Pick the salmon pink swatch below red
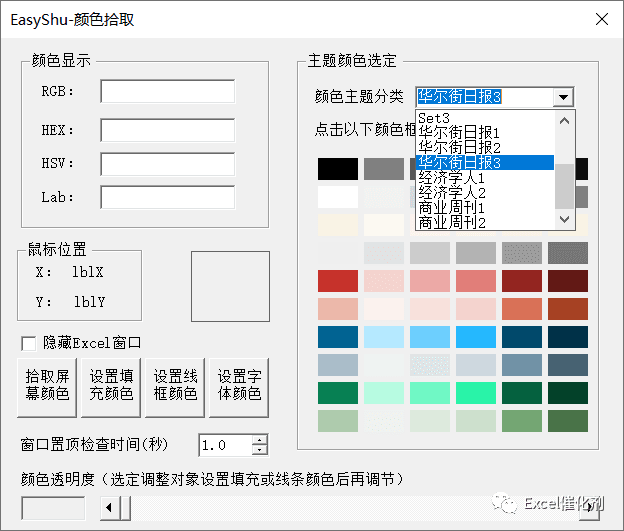 coord(338,309)
